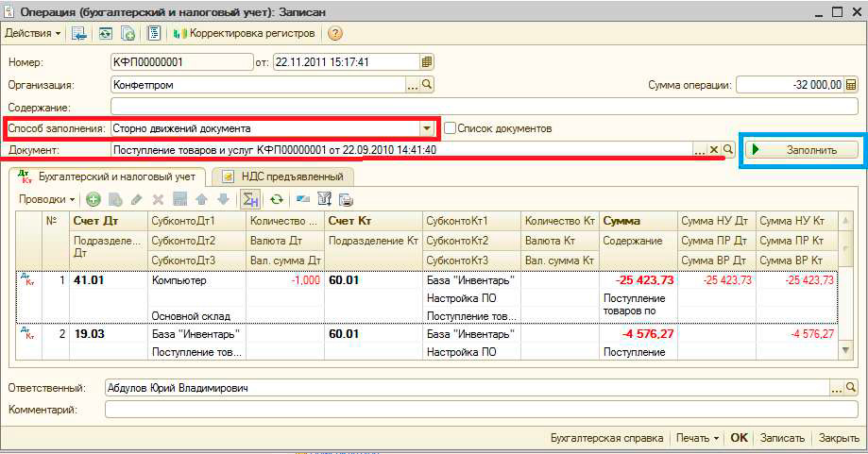Click the finish editing icon in Проводки toolbar
868x454 pixels.
point(179,199)
